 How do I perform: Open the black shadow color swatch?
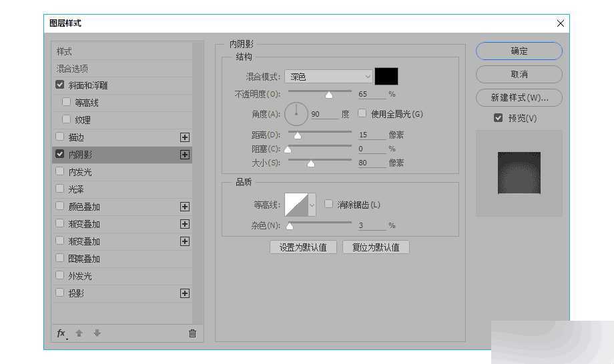(x=386, y=76)
